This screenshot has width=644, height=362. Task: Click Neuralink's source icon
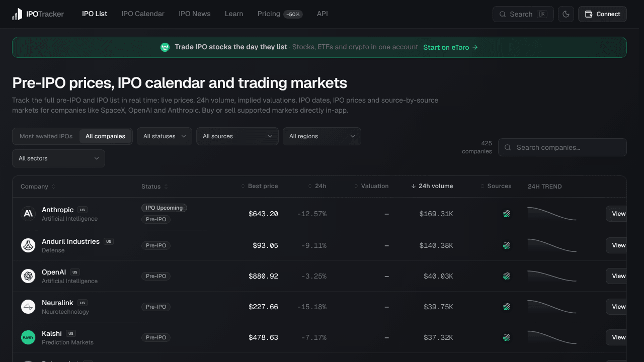click(x=507, y=307)
